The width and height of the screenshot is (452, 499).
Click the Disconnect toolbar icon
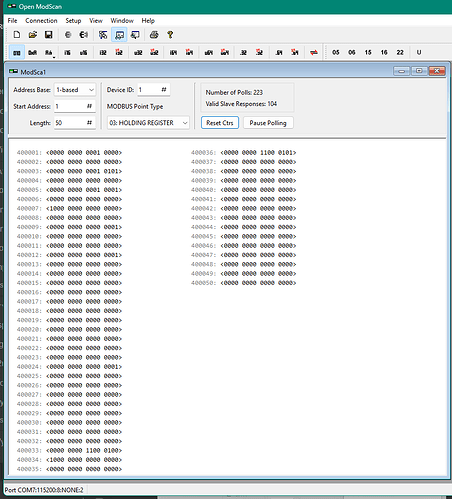84,35
